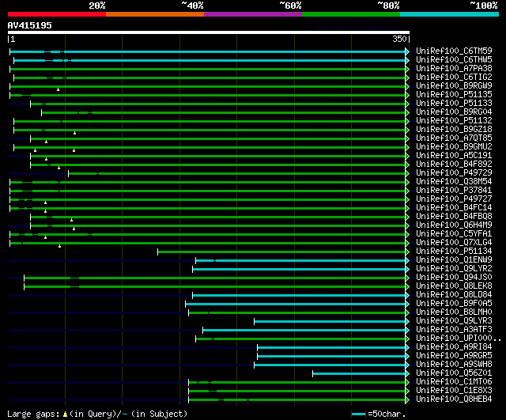
Task: Select the UniRef100_P49727 label
Action: coord(454,199)
